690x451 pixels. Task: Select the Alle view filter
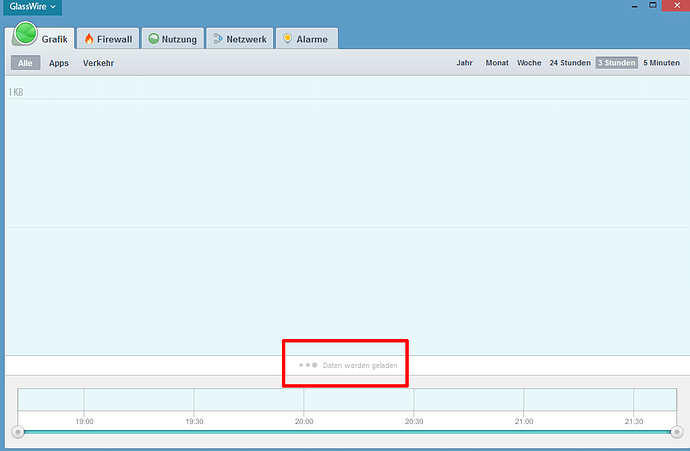(26, 63)
